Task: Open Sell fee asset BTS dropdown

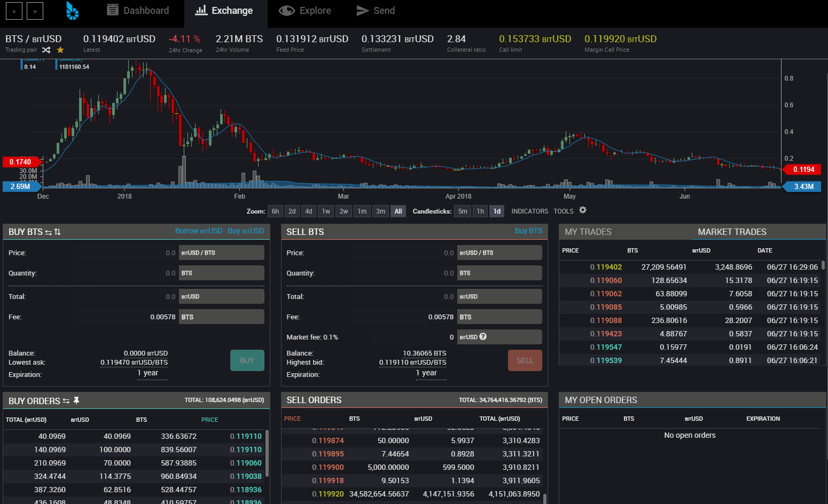Action: [499, 317]
